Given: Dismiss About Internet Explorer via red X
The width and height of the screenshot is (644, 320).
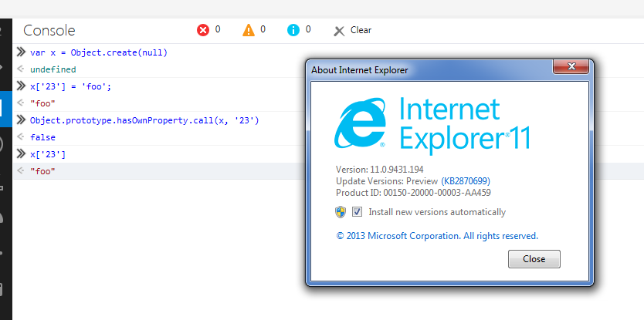Looking at the screenshot, I should pyautogui.click(x=571, y=66).
